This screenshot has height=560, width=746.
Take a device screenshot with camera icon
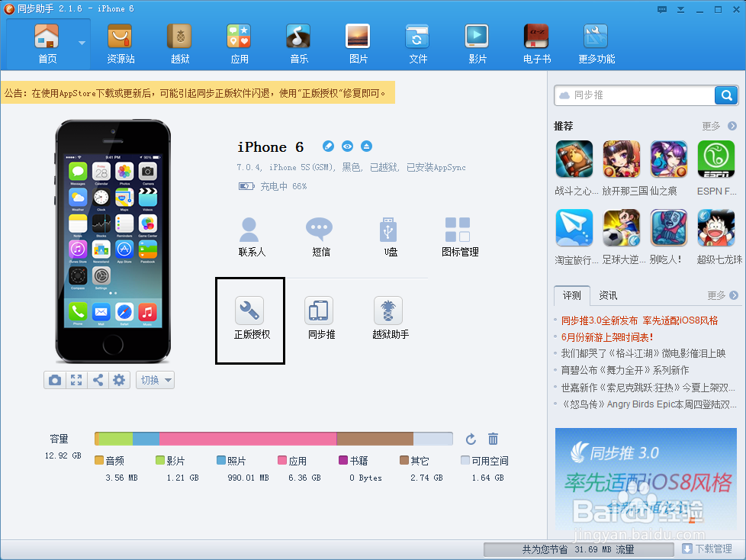pos(55,380)
